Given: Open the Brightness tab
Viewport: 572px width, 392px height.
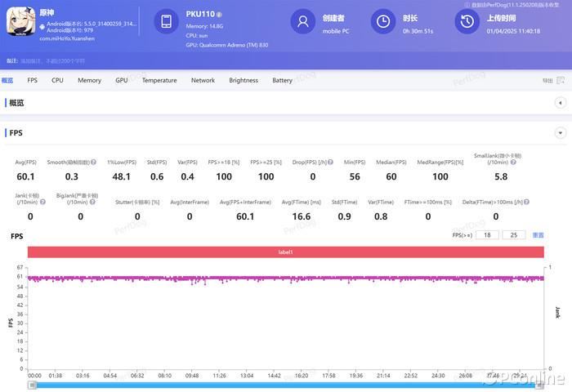Looking at the screenshot, I should click(244, 80).
